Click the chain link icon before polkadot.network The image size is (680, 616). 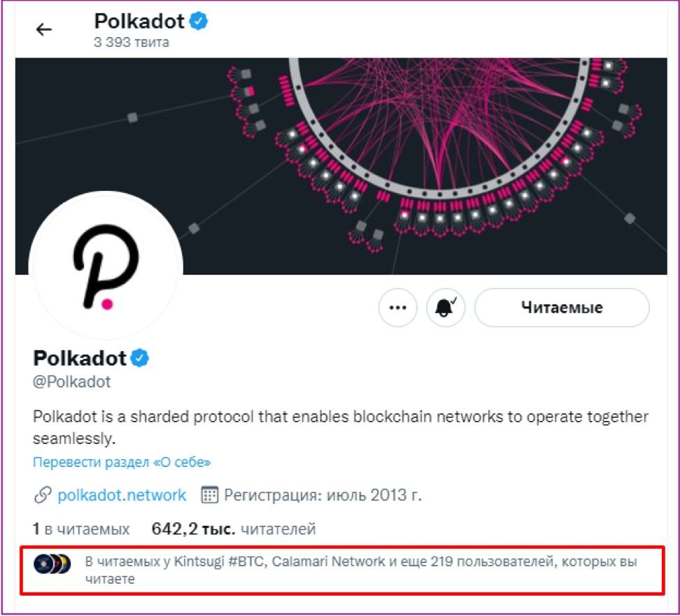pos(43,496)
